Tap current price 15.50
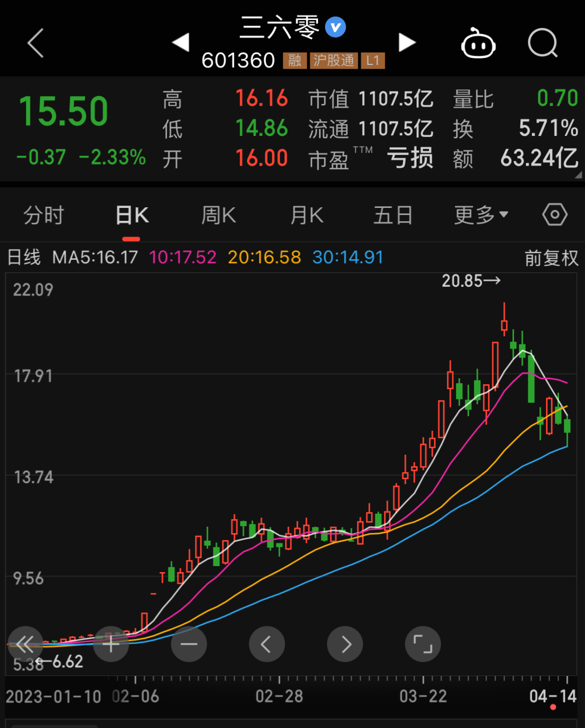Image resolution: width=585 pixels, height=728 pixels. click(64, 112)
